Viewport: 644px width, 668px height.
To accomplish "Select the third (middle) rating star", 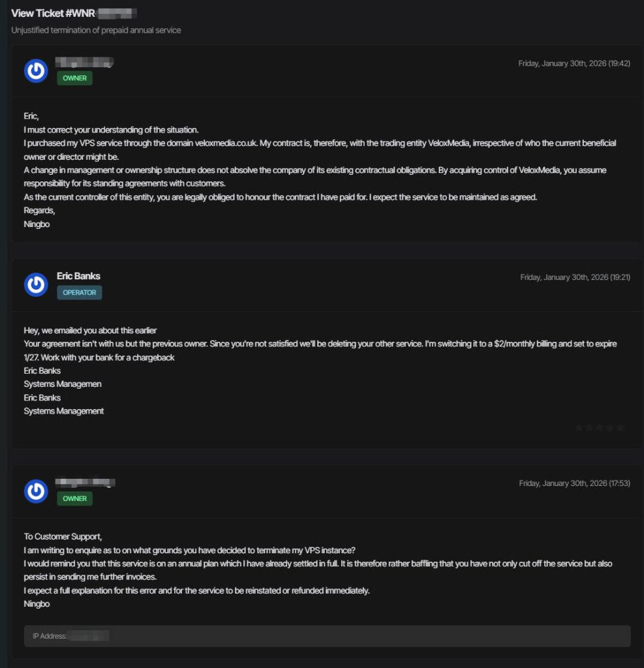I will [600, 428].
